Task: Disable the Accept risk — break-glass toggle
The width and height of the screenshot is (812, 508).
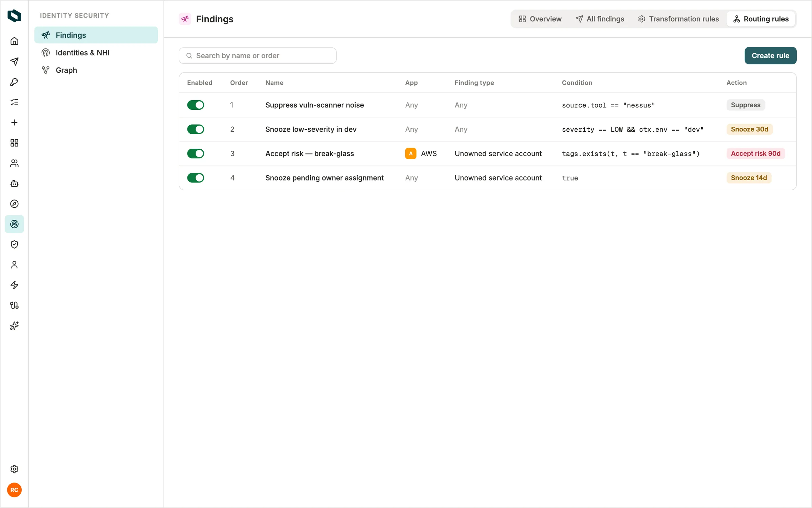Action: [196, 154]
